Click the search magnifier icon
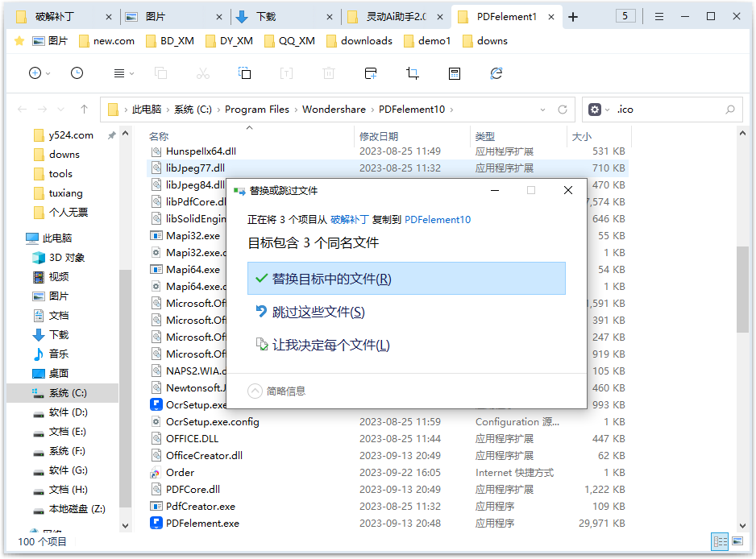This screenshot has width=756, height=559. tap(730, 110)
